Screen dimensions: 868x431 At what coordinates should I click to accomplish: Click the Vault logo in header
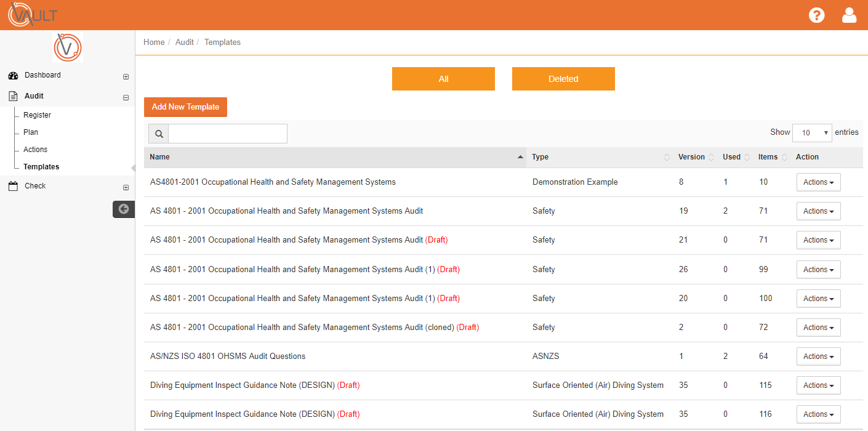(33, 15)
